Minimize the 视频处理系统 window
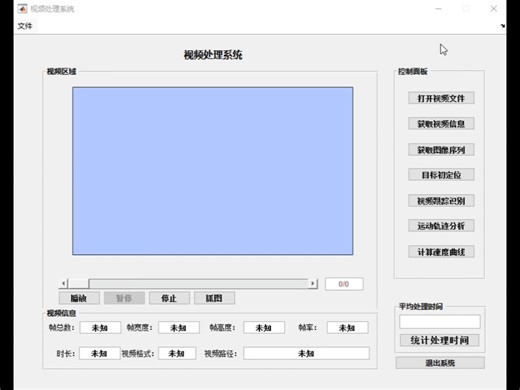 [439, 9]
